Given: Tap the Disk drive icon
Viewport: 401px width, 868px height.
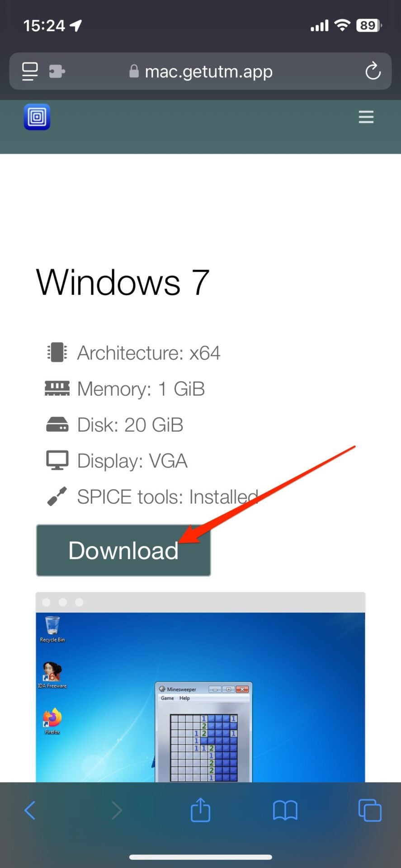Looking at the screenshot, I should point(57,425).
